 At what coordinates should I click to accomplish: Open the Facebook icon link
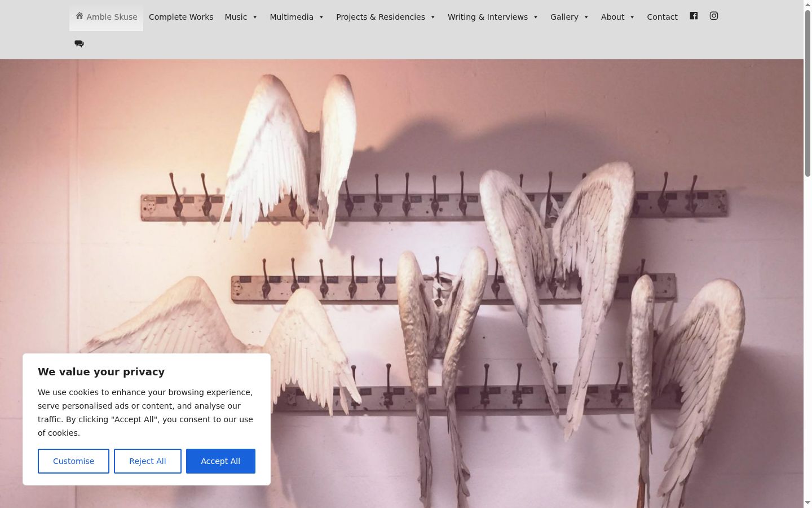[694, 16]
